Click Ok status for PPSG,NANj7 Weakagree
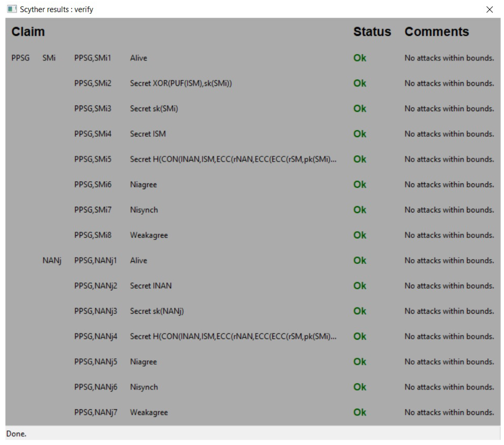The image size is (504, 445). click(x=360, y=413)
